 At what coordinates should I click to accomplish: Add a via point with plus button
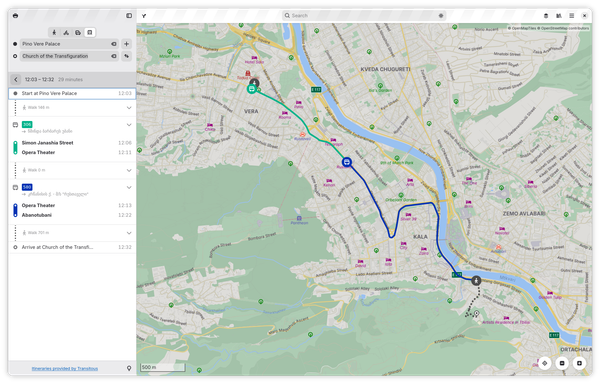point(126,44)
